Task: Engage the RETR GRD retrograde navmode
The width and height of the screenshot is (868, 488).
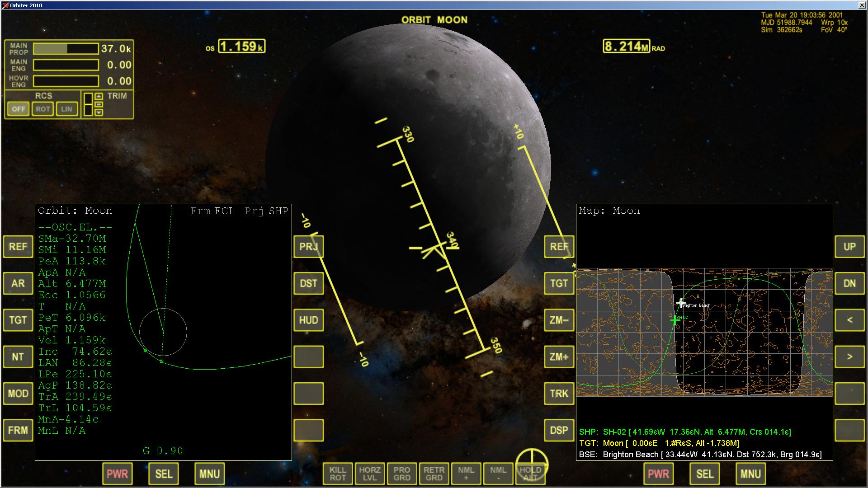Action: coord(434,474)
